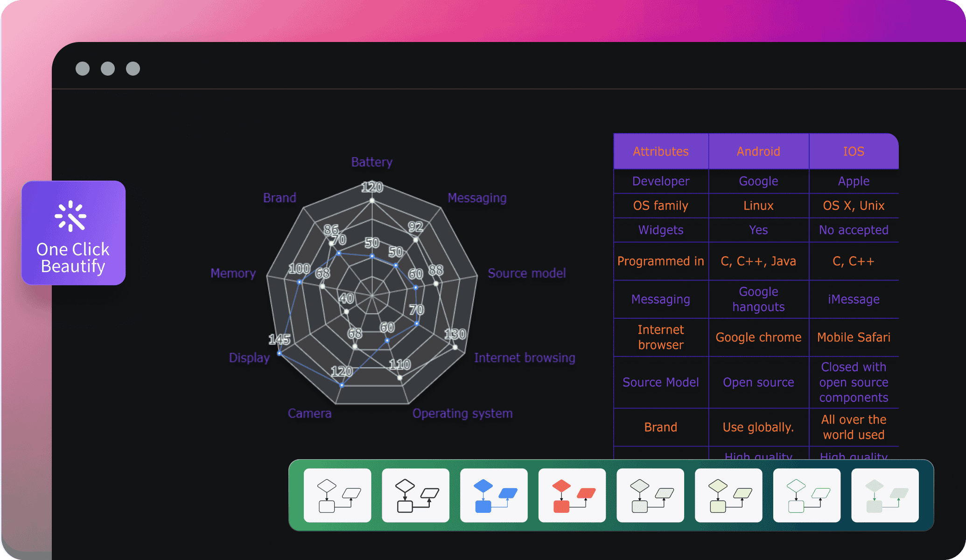Image resolution: width=966 pixels, height=560 pixels.
Task: Select the Open source cell
Action: [758, 382]
